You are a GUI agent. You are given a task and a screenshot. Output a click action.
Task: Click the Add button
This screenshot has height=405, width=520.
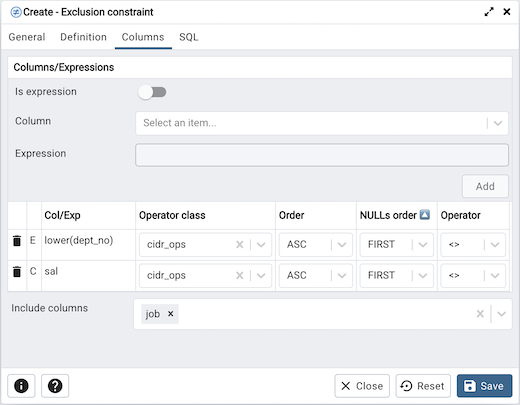point(485,186)
